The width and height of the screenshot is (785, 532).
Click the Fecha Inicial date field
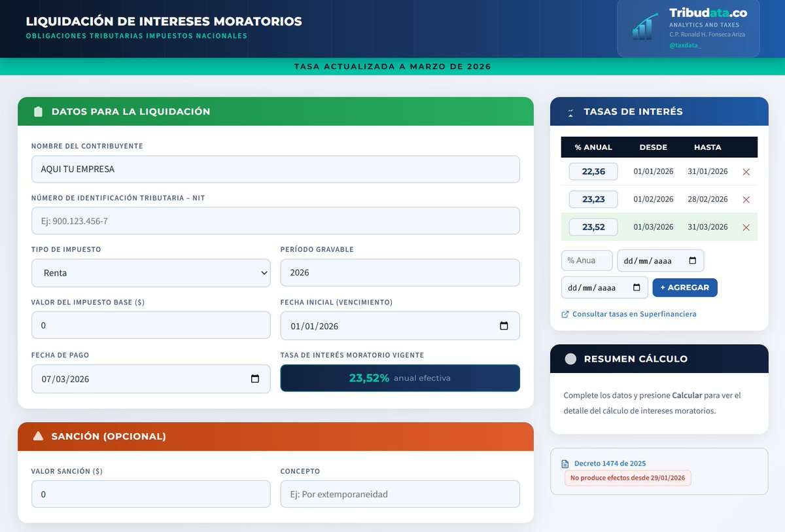pos(400,326)
